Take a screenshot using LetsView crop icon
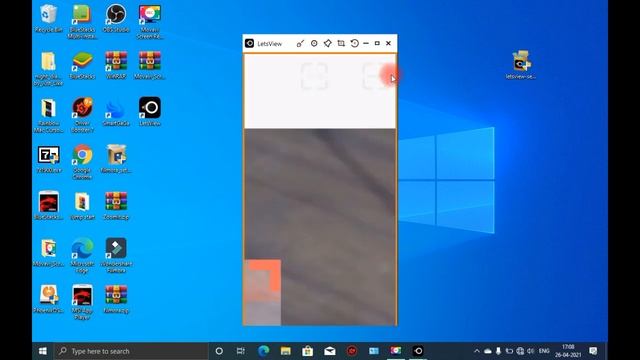This screenshot has width=640, height=360. pyautogui.click(x=341, y=43)
